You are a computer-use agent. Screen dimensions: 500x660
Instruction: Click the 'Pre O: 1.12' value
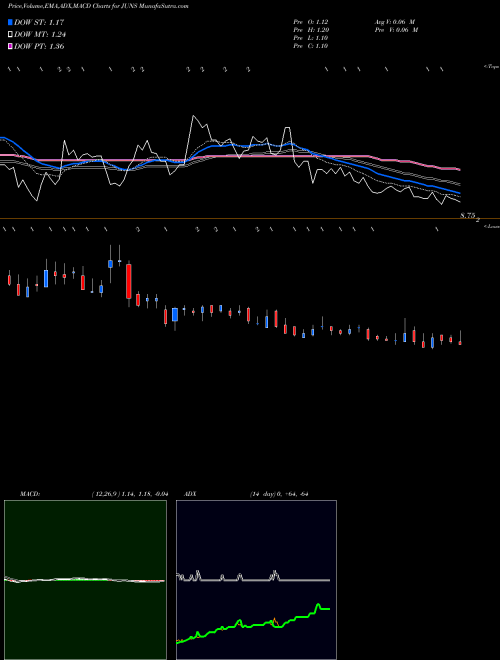point(311,22)
